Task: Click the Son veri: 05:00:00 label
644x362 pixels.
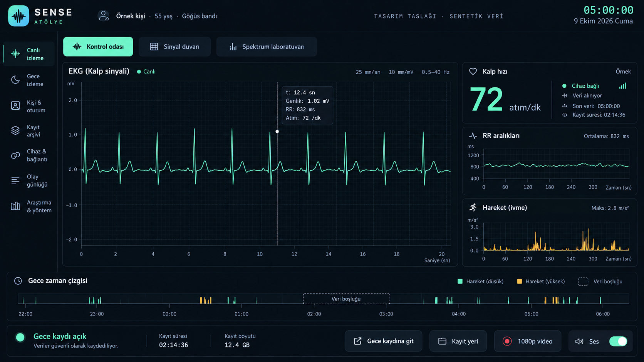Action: pyautogui.click(x=596, y=106)
